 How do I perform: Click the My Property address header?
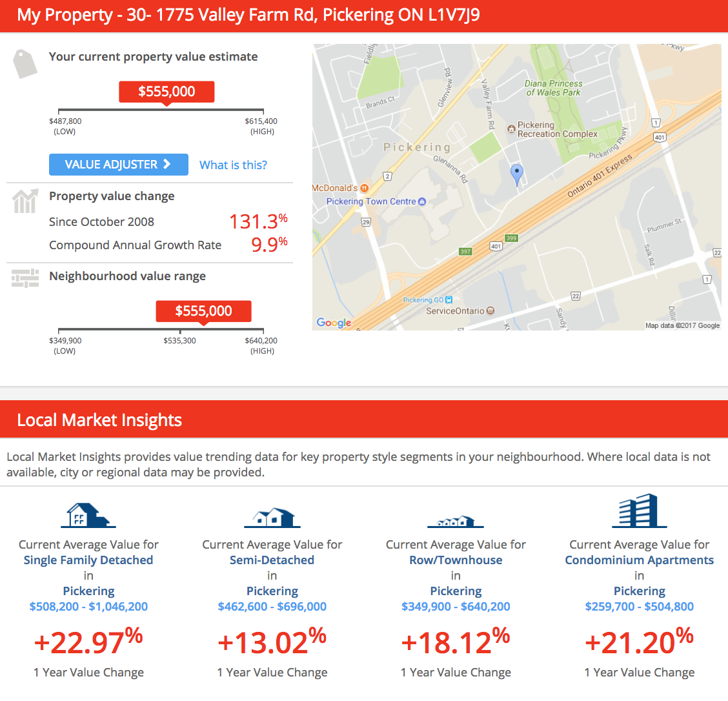pyautogui.click(x=248, y=15)
